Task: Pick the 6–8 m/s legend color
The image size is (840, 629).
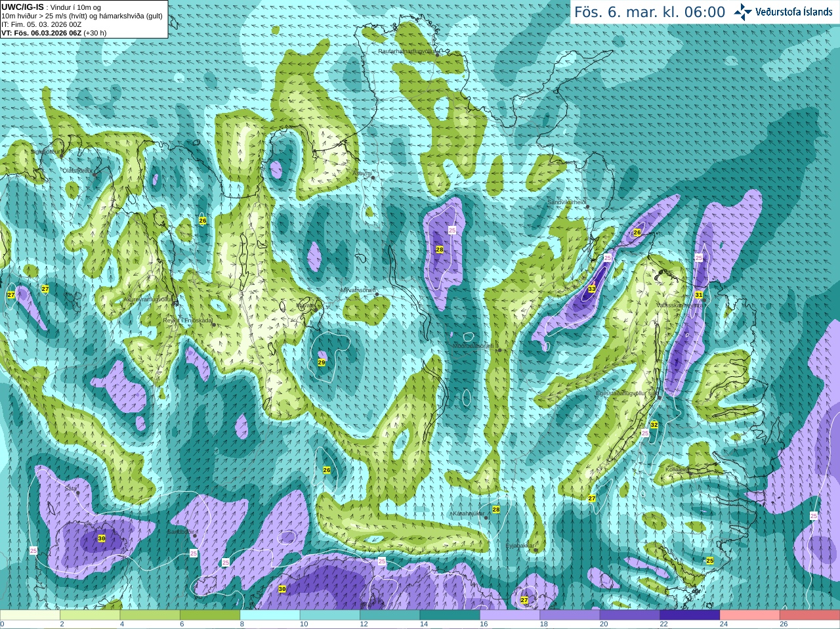Action: 210,615
